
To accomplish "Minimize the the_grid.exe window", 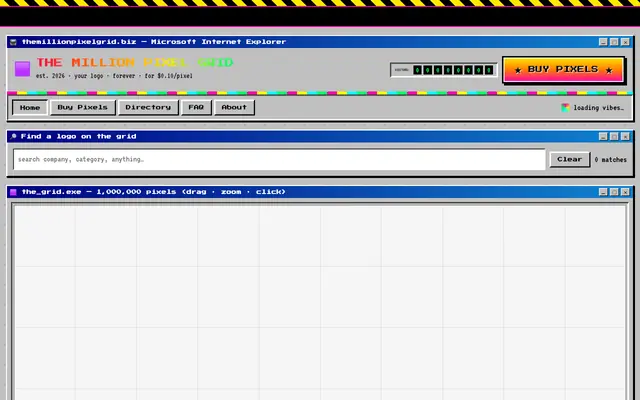I will click(603, 192).
